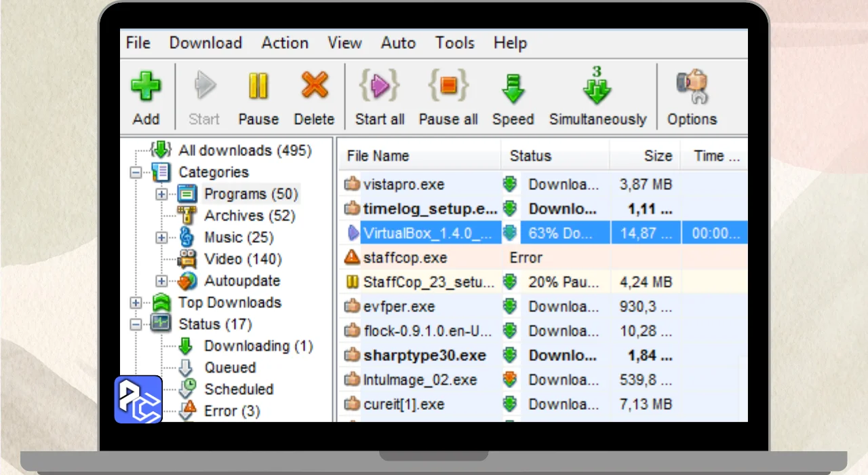Click the 4,24 MB size cell
Viewport: 868px width, 475px height.
click(645, 282)
